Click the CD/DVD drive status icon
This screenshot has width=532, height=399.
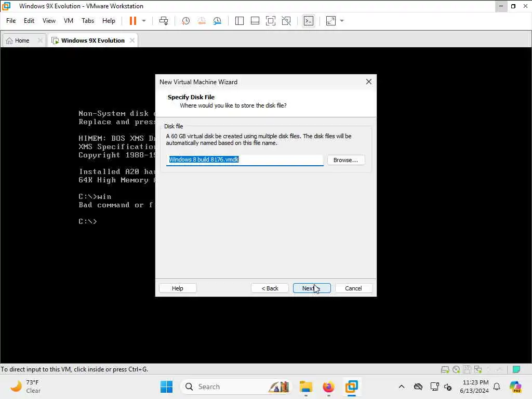click(456, 369)
